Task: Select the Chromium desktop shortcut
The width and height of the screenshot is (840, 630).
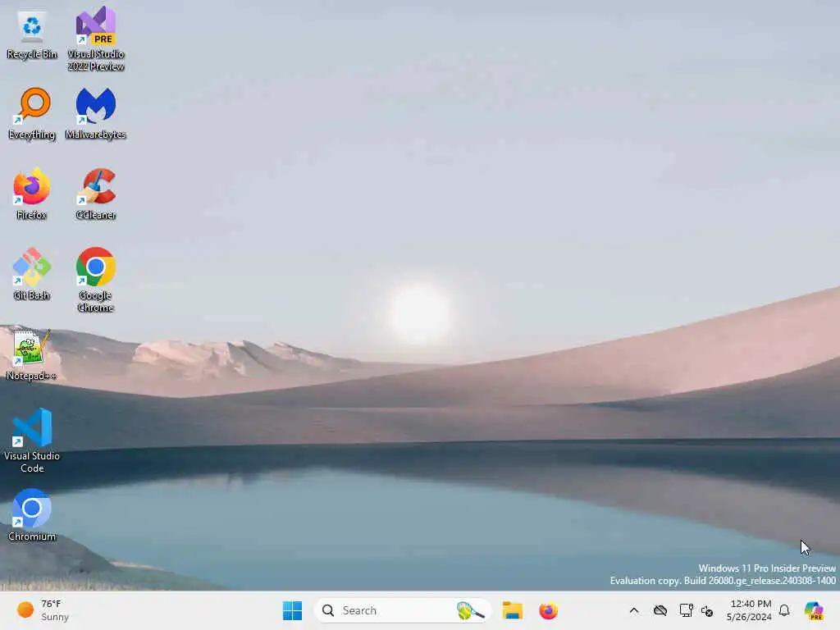Action: pos(32,515)
